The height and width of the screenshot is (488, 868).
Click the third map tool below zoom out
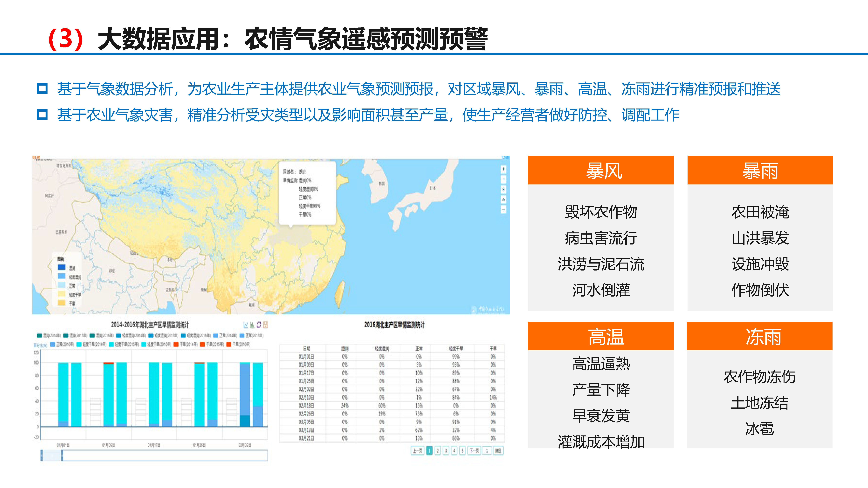click(x=503, y=189)
